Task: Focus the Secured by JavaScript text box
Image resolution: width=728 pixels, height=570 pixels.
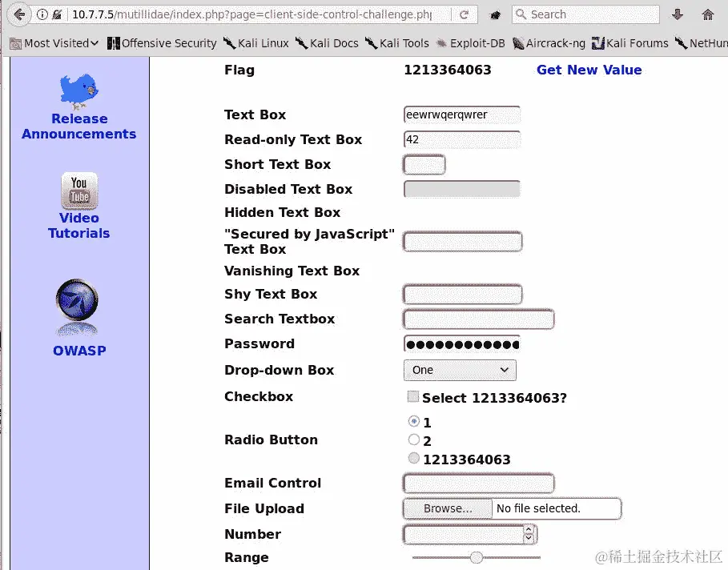Action: coord(463,241)
